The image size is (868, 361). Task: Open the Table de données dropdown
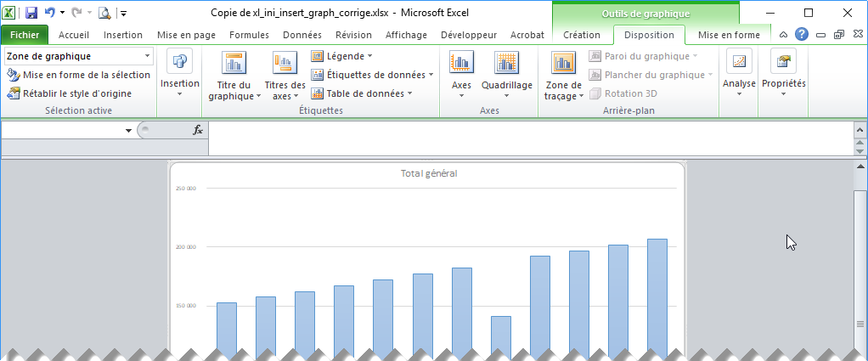(x=363, y=93)
